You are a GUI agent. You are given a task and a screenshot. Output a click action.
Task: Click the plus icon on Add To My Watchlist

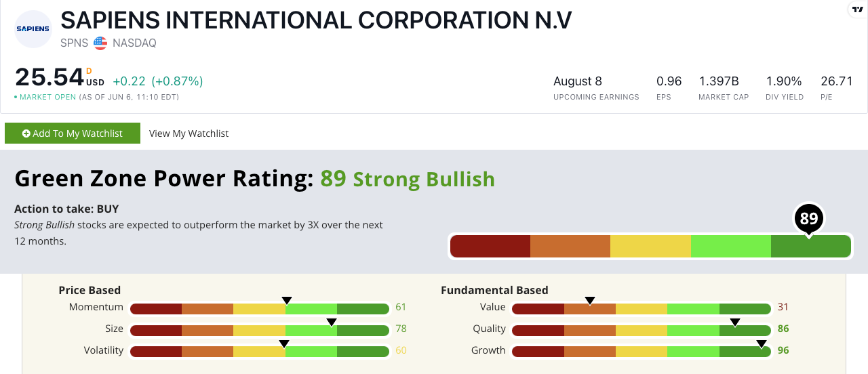point(26,133)
